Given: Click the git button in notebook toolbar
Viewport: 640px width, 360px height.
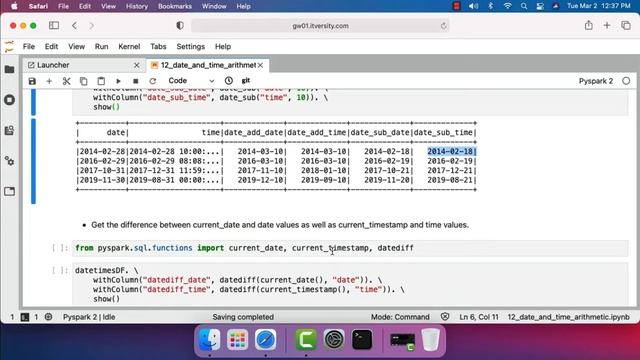Looking at the screenshot, I should tap(246, 80).
